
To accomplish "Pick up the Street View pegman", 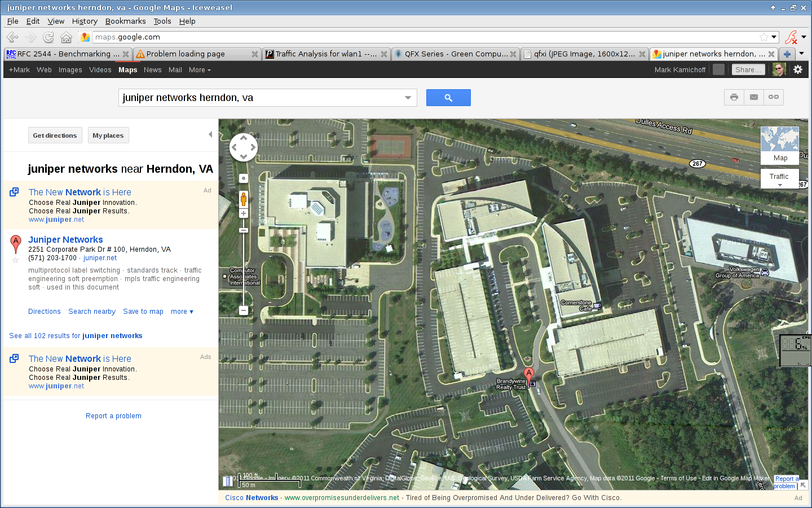I will coord(244,199).
